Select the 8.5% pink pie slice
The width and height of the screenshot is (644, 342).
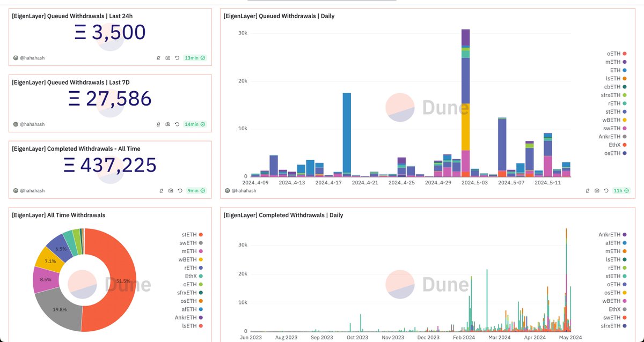45,279
